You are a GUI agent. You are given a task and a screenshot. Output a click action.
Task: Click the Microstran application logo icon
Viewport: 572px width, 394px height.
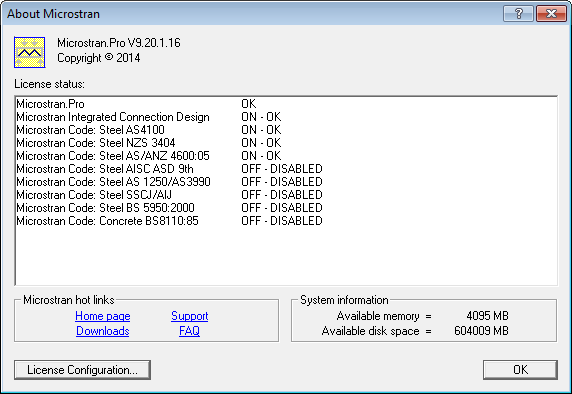pyautogui.click(x=30, y=52)
